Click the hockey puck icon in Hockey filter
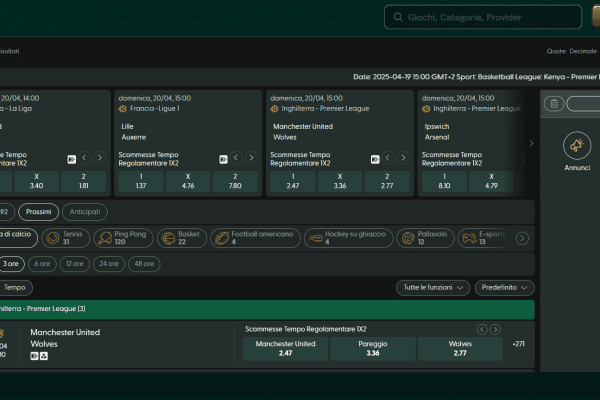 pyautogui.click(x=316, y=238)
